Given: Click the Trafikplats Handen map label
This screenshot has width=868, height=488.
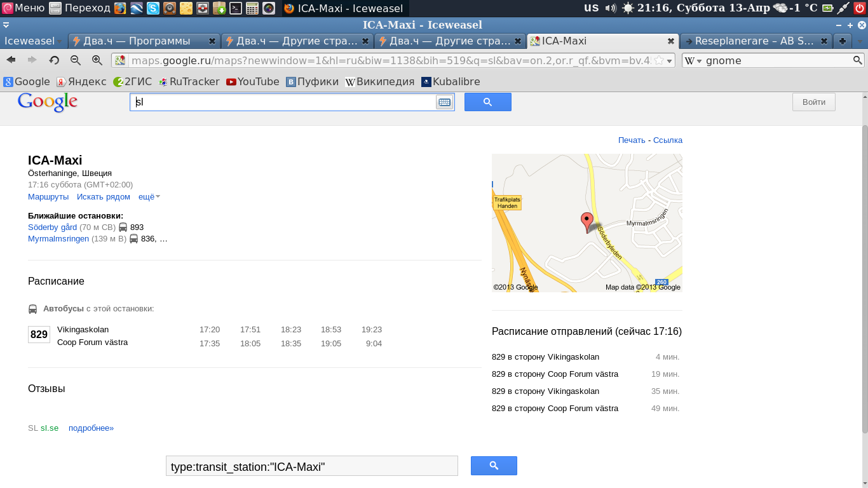Looking at the screenshot, I should pyautogui.click(x=507, y=203).
